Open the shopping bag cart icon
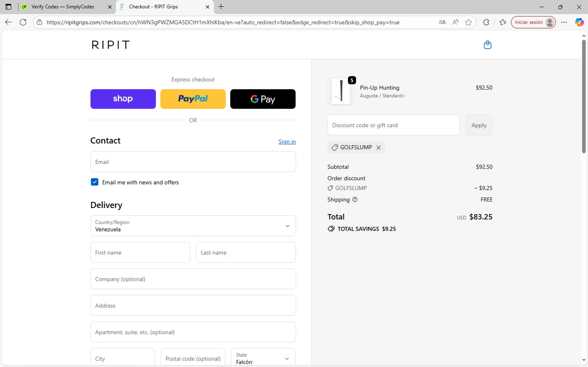 [x=488, y=45]
